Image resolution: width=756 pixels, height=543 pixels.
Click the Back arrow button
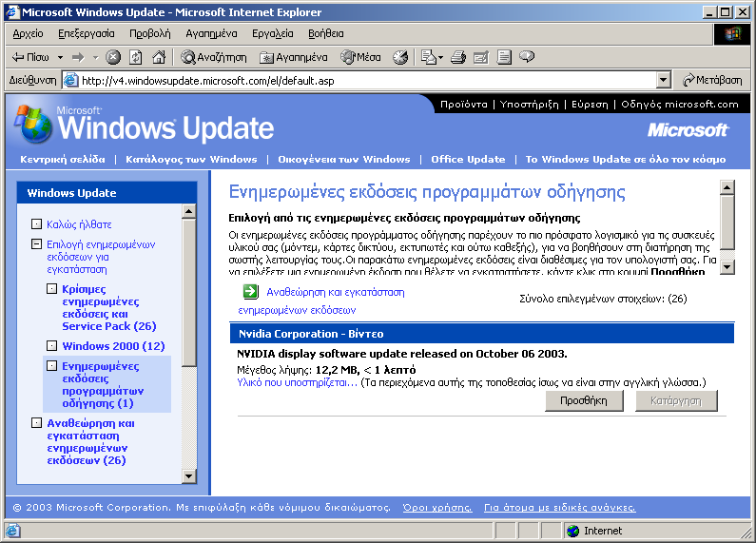point(29,57)
